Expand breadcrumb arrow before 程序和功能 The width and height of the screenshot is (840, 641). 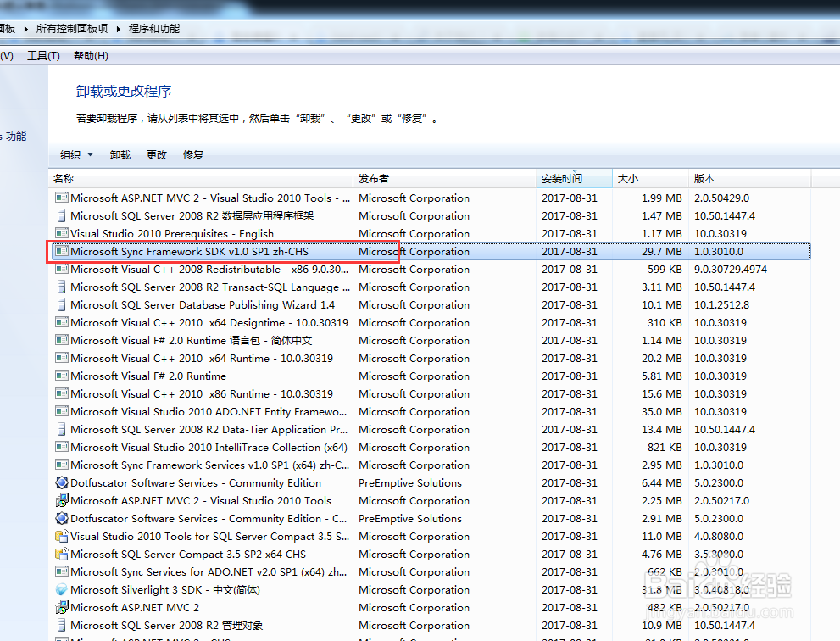119,29
